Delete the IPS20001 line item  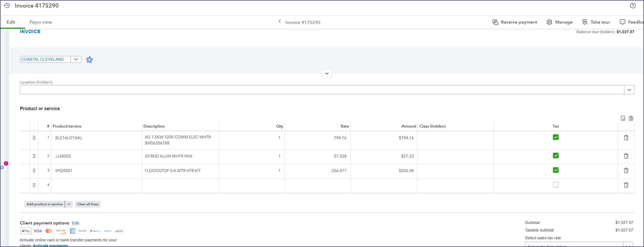click(x=626, y=171)
